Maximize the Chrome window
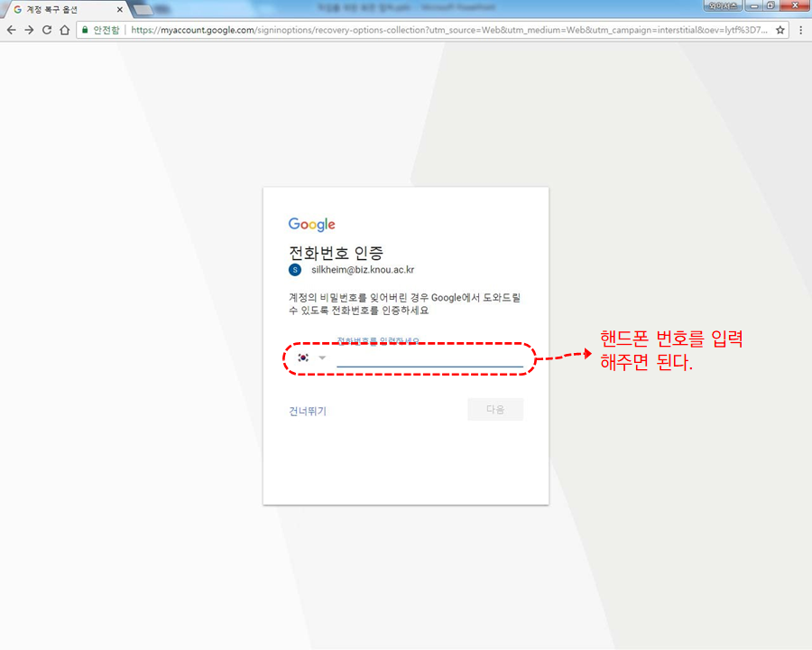812x650 pixels. [x=770, y=5]
